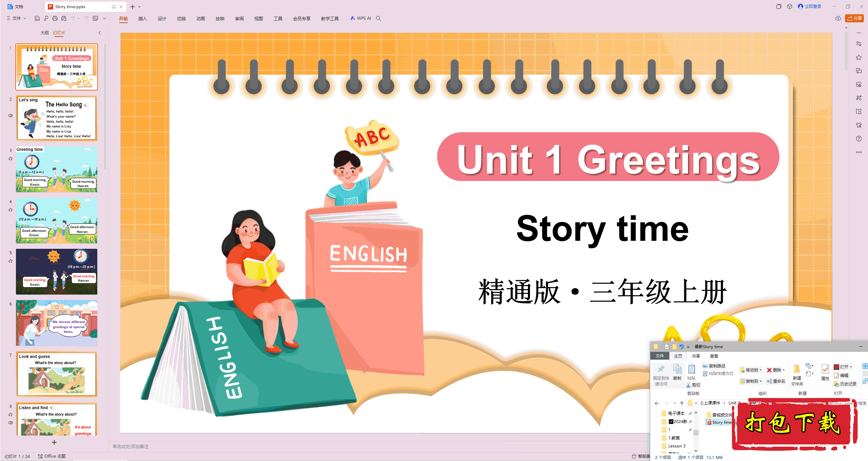Open the Undo history dropdown arrow
The image size is (868, 461).
point(79,18)
